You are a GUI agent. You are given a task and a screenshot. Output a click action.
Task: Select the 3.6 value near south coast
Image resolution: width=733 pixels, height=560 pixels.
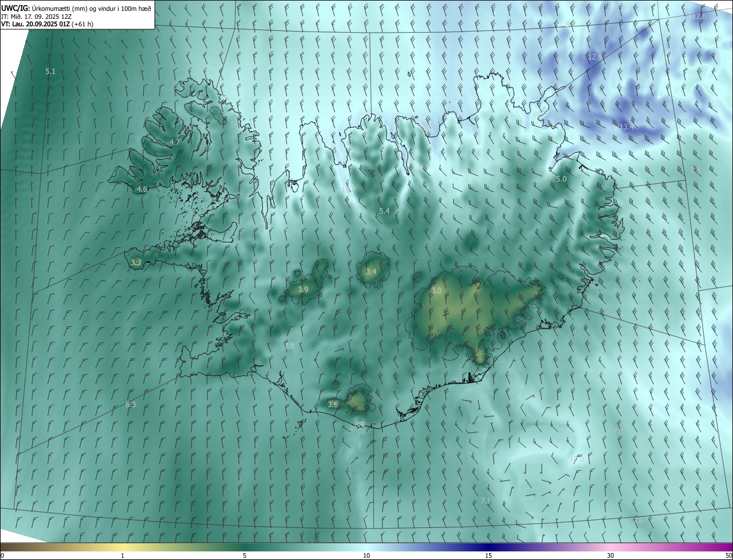333,404
